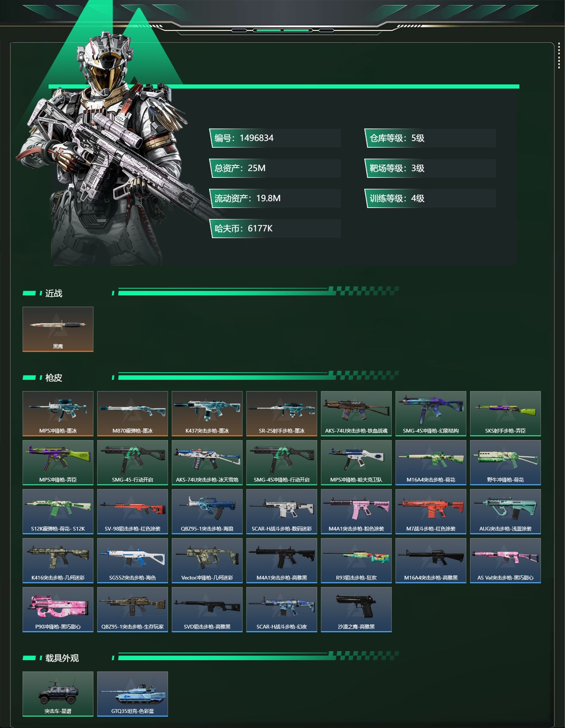Open the 沙漠之鹰-高雅黑 pistol skin card
The width and height of the screenshot is (565, 728).
coord(356,610)
